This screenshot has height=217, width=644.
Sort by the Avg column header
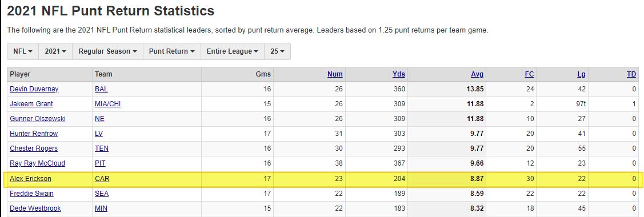[x=477, y=74]
